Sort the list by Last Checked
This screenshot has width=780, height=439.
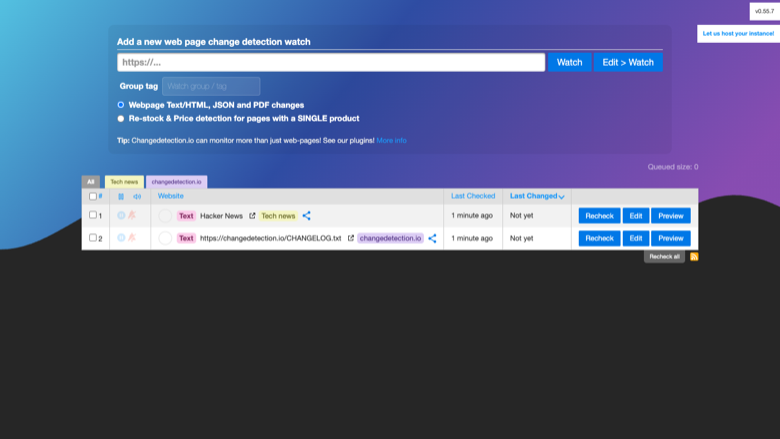click(473, 196)
